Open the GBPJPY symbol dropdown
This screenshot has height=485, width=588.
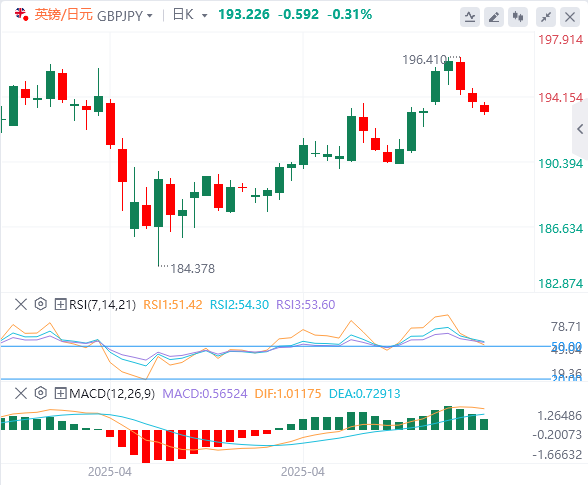pyautogui.click(x=124, y=16)
